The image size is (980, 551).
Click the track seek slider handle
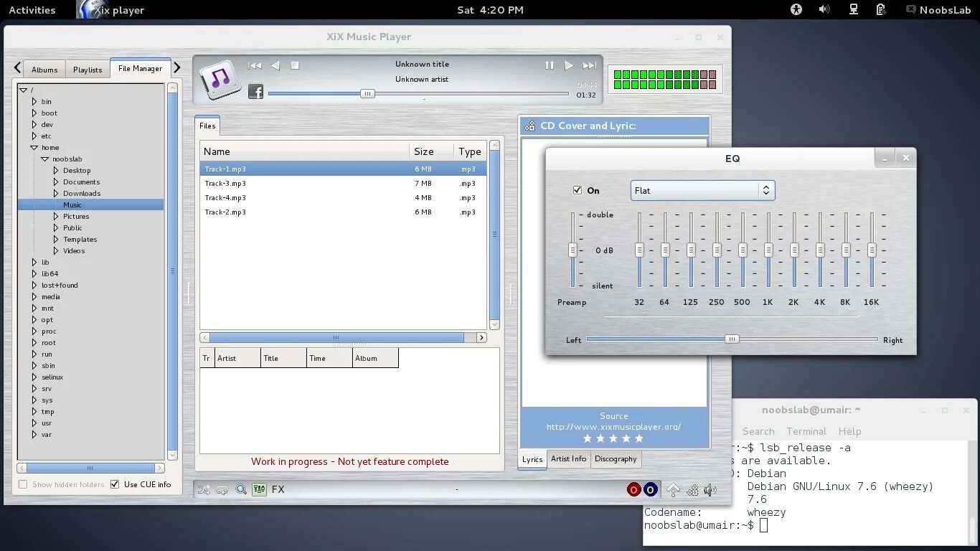(367, 93)
